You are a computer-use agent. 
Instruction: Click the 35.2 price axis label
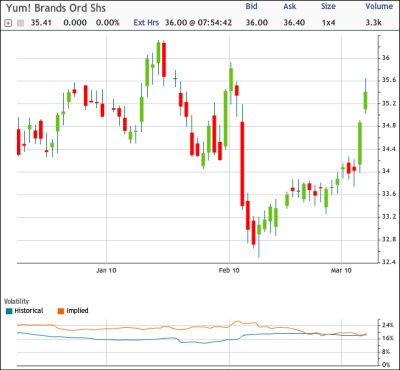pyautogui.click(x=389, y=103)
